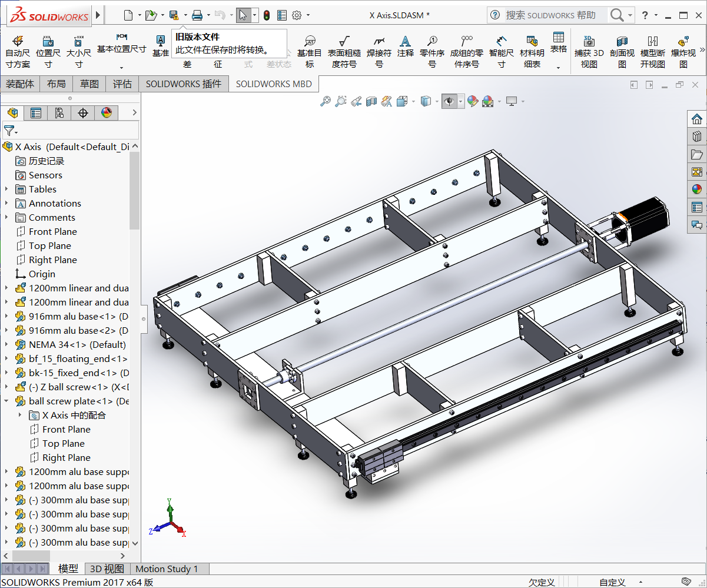Screen dimensions: 707x588
Task: Click the 基准目标 tool
Action: (310, 52)
